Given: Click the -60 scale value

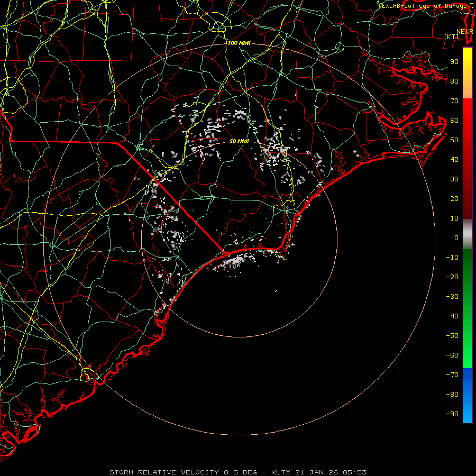Looking at the screenshot, I should [452, 355].
